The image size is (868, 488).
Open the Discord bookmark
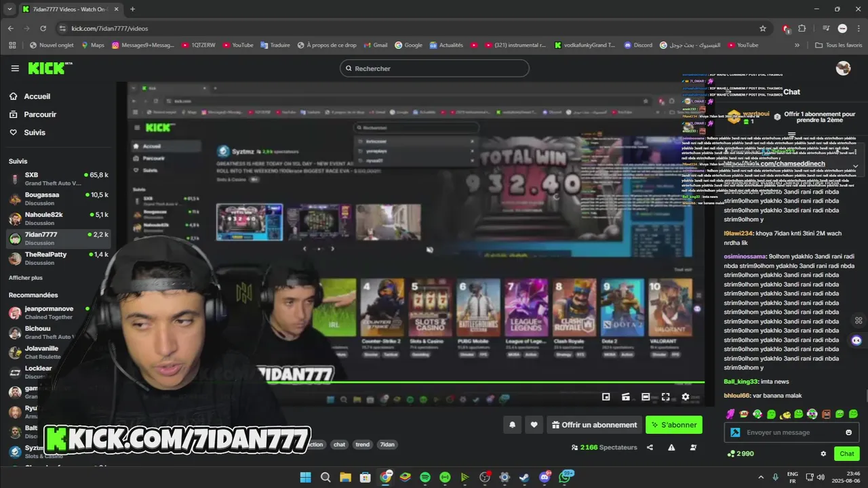click(x=637, y=45)
